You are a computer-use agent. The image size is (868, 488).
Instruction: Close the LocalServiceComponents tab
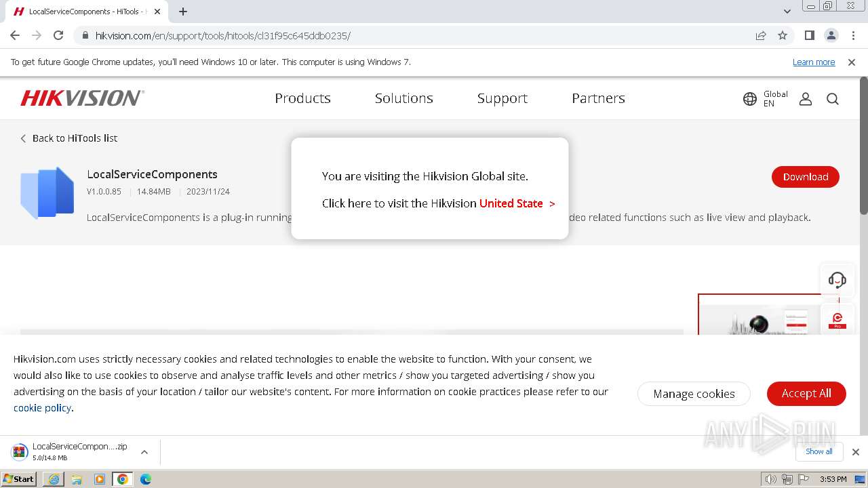[157, 12]
